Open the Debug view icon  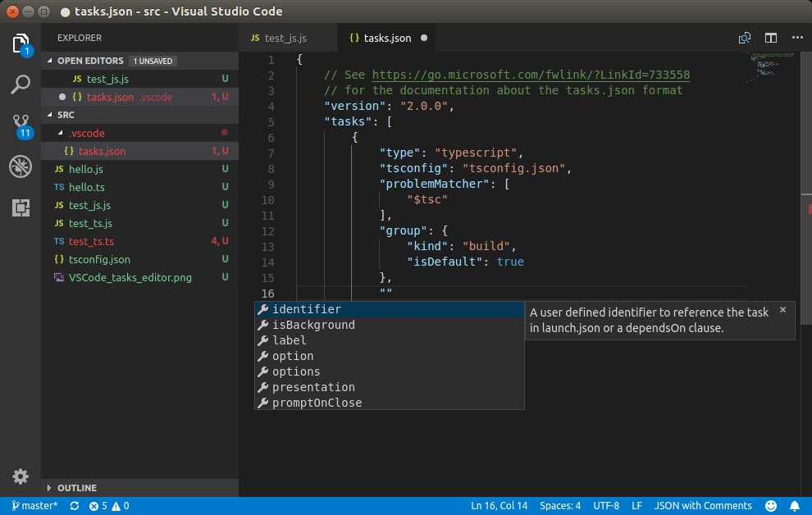pos(21,166)
